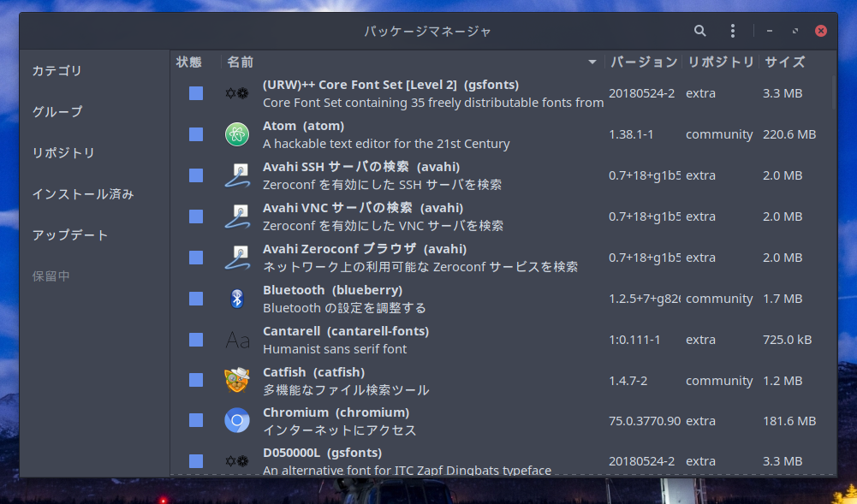857x504 pixels.
Task: Sort by the リポジトリ column header
Action: point(721,62)
